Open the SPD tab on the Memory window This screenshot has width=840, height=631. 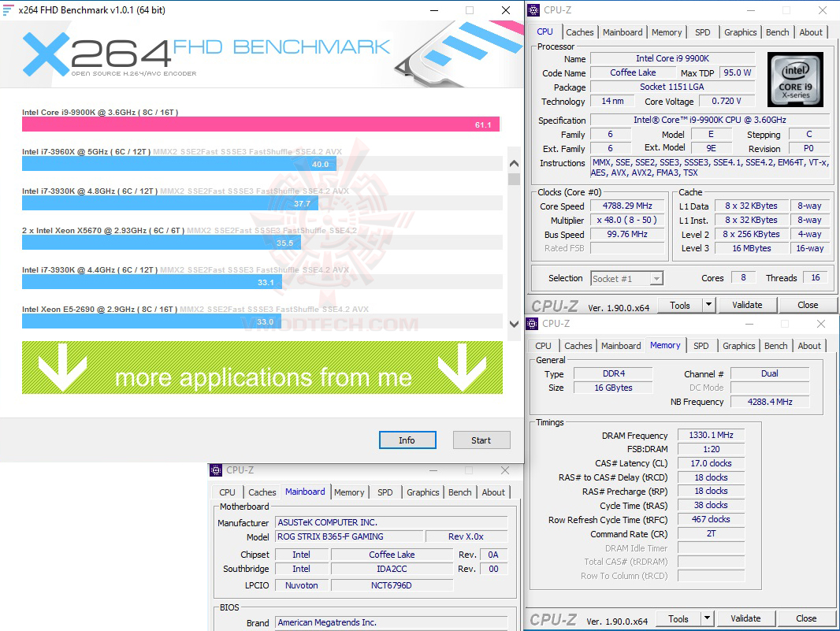701,345
